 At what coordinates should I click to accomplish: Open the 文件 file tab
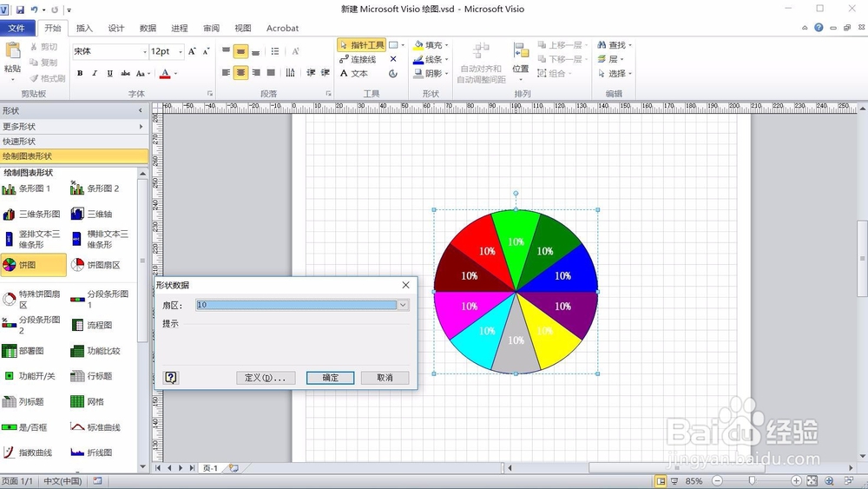tap(17, 29)
